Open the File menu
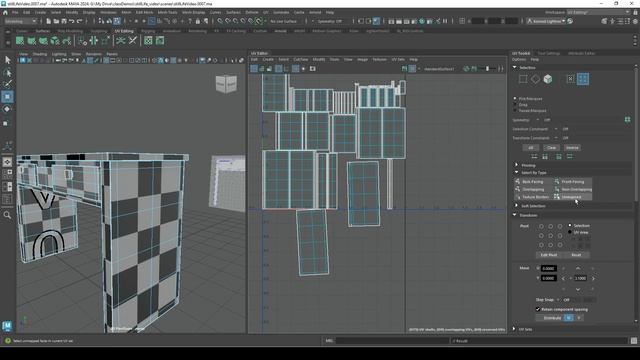 coord(15,13)
